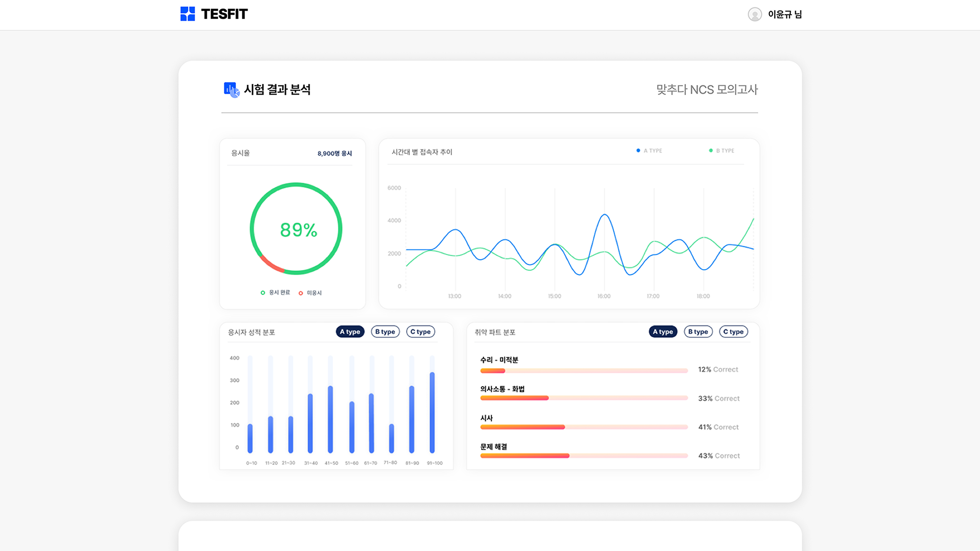This screenshot has width=980, height=551.
Task: Click the 취약 파트 분포 title
Action: tap(495, 333)
